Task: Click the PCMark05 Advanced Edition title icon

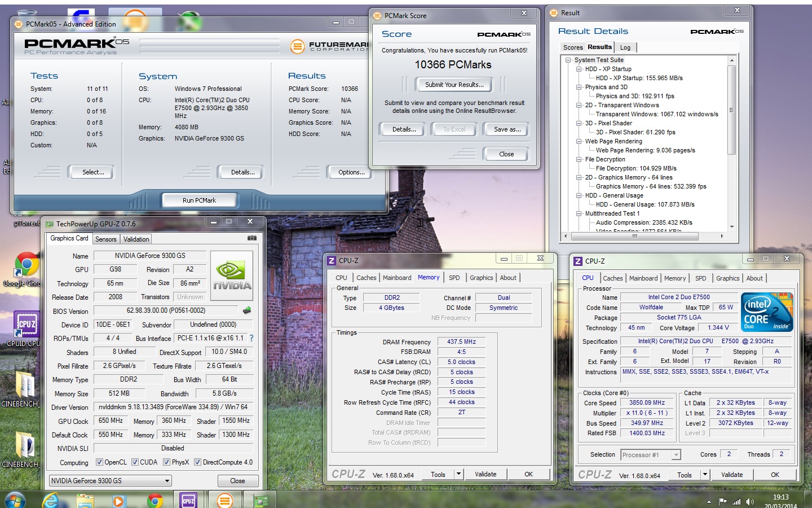Action: (19, 24)
